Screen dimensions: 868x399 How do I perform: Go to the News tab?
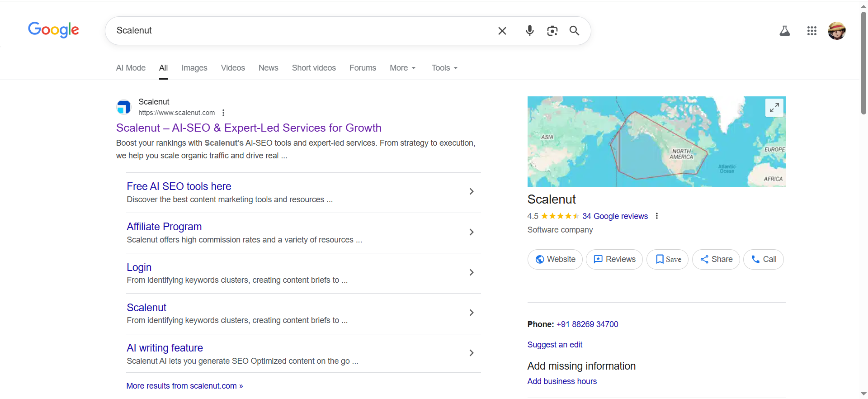[x=269, y=68]
